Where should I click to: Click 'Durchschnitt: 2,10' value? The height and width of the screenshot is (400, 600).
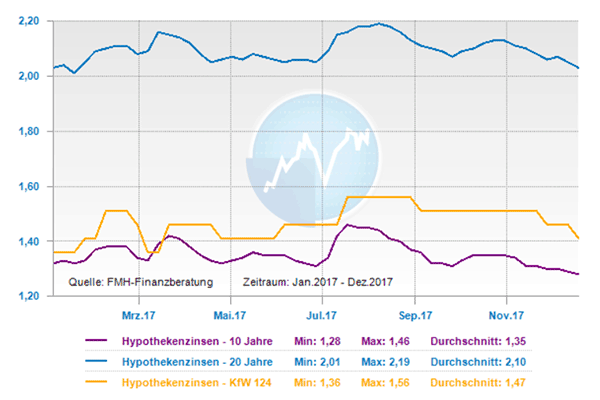(478, 362)
